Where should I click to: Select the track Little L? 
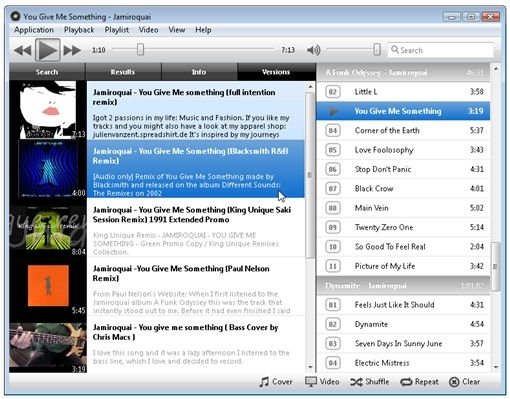(x=403, y=92)
